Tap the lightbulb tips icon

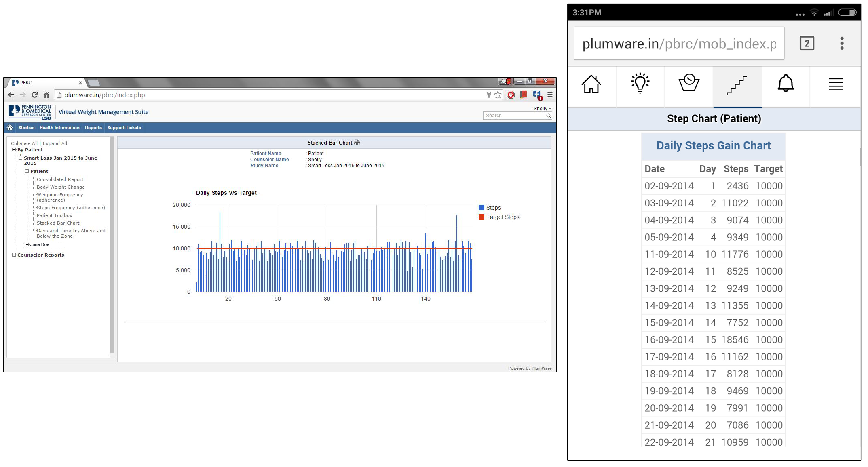[x=640, y=84]
